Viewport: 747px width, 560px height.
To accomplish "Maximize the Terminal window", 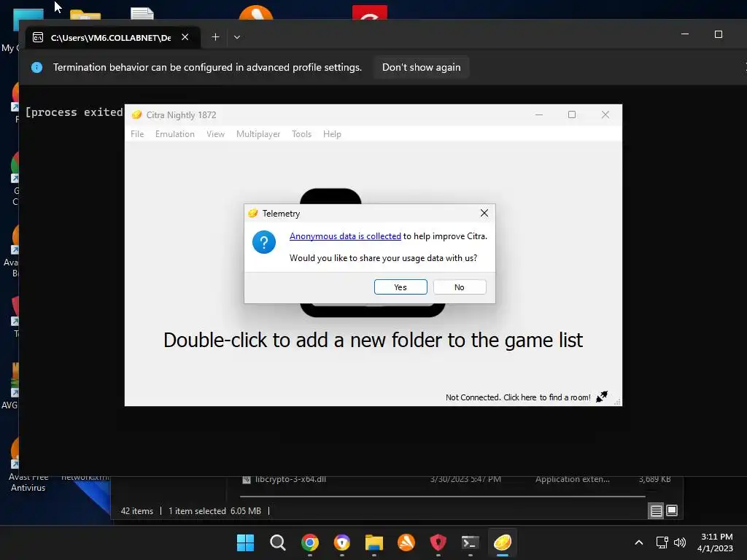I will coord(719,34).
